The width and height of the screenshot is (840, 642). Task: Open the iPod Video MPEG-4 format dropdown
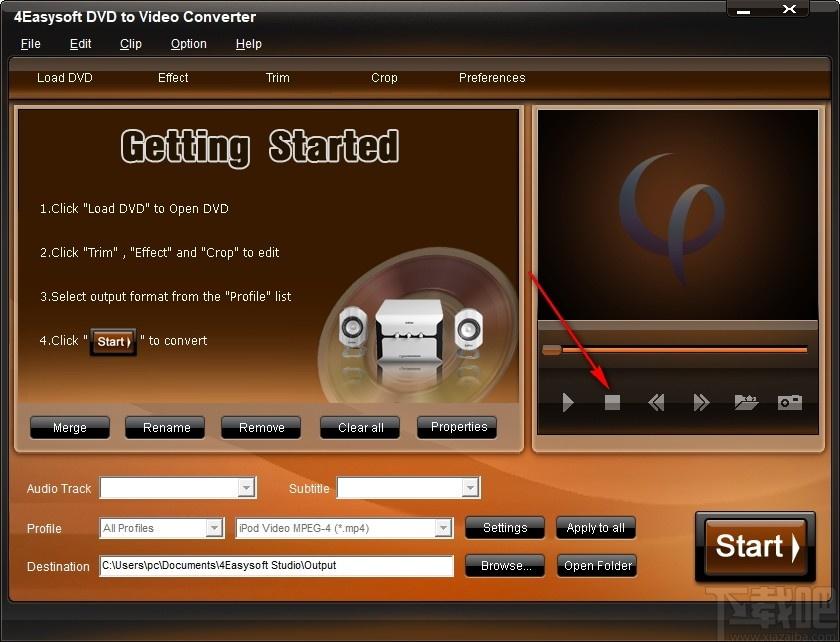pyautogui.click(x=443, y=528)
